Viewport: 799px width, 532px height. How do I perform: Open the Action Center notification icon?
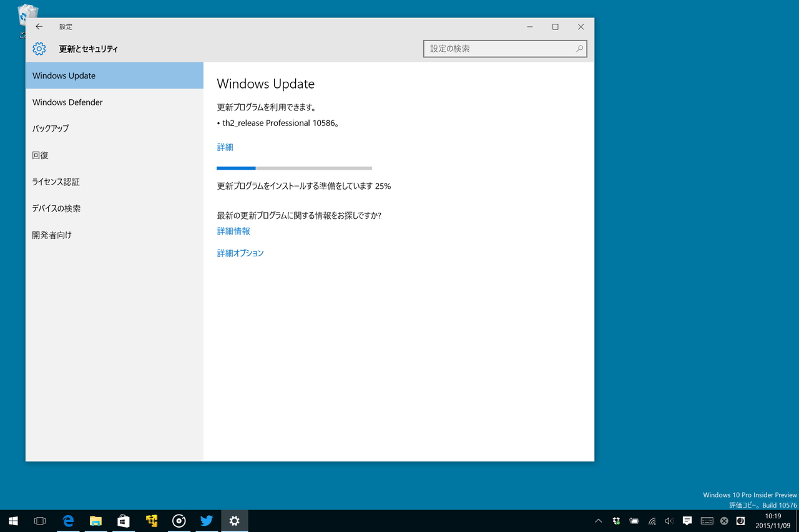[x=687, y=521]
